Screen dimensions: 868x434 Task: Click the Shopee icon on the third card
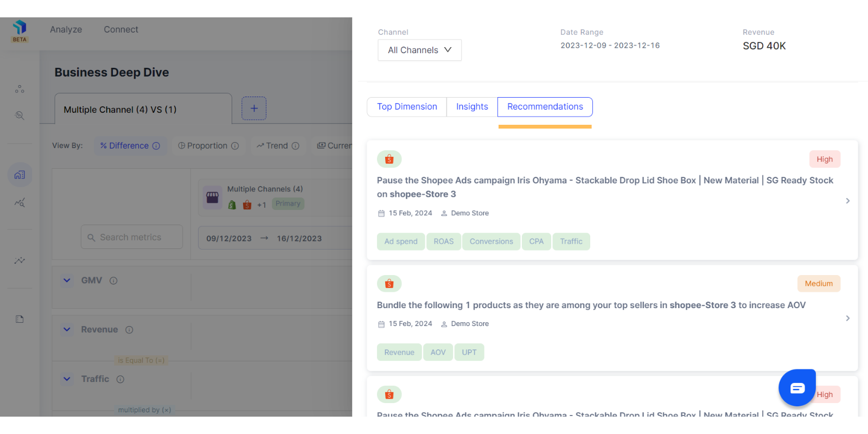coord(389,394)
